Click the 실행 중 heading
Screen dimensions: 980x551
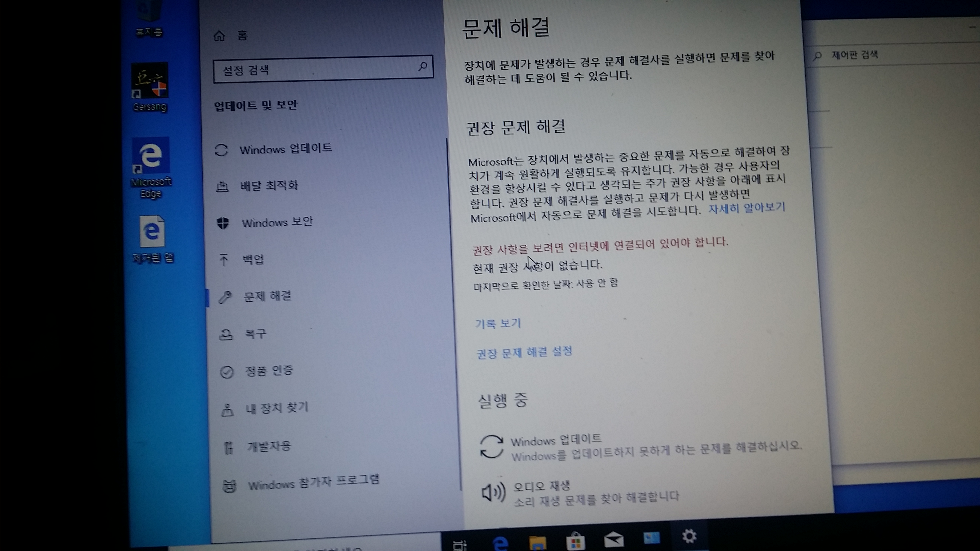[x=503, y=400]
